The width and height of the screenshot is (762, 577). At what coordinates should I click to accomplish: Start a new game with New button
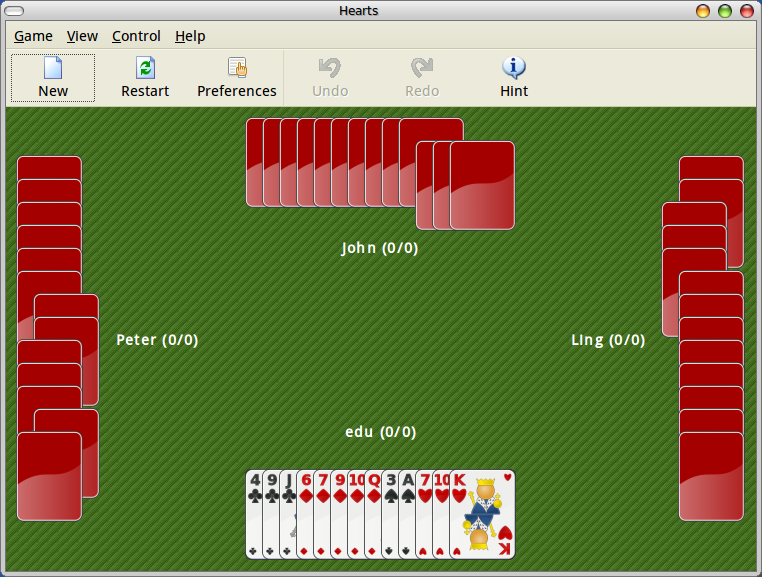click(x=53, y=78)
